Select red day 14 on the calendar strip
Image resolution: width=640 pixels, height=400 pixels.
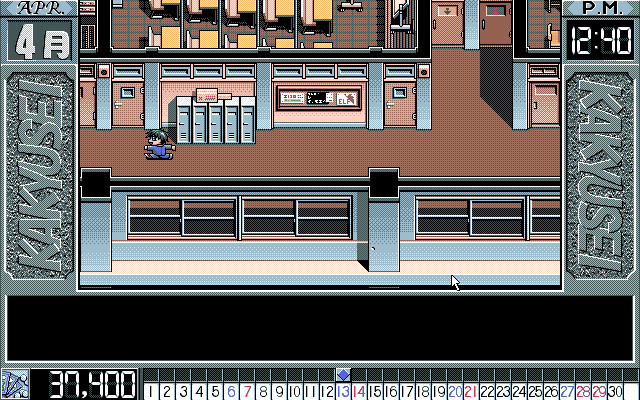tap(359, 391)
